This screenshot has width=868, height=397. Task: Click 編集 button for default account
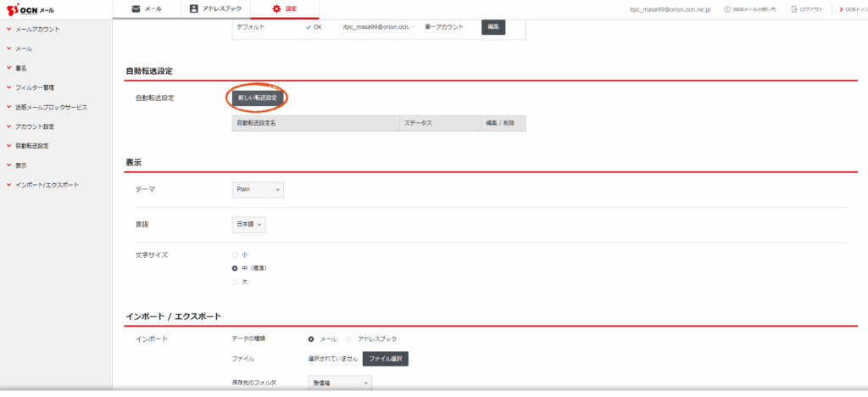[493, 27]
